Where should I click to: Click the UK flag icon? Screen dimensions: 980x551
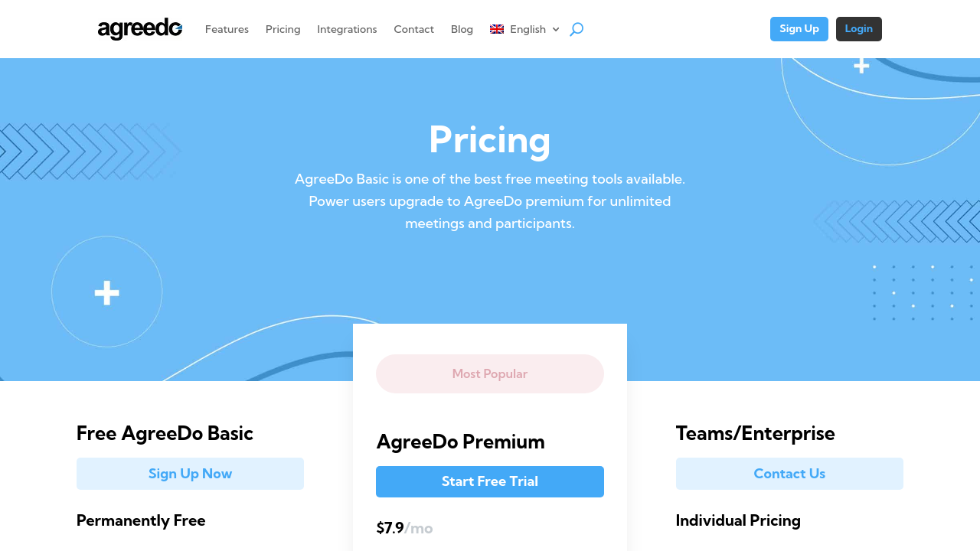[x=497, y=29]
